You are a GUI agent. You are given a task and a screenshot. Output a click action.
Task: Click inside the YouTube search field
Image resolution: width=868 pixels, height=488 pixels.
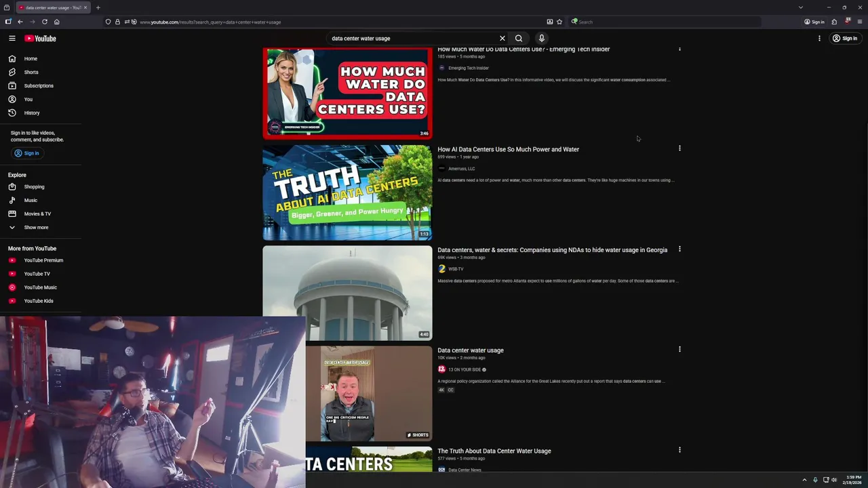point(410,39)
